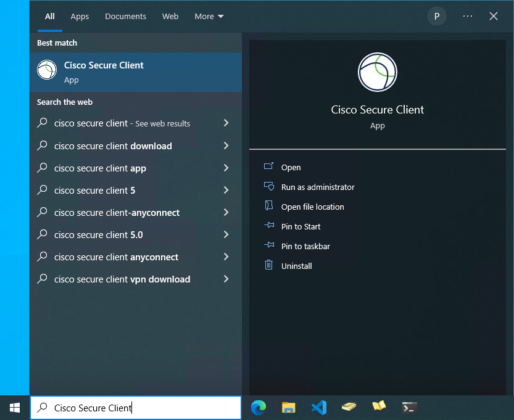Click the user profile avatar marked P
This screenshot has height=420, width=514.
pyautogui.click(x=436, y=16)
